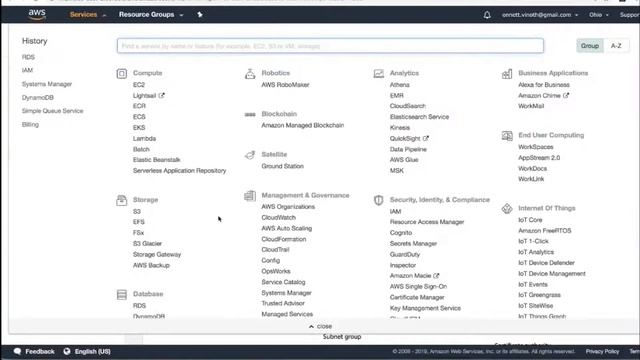Open the Support menu
Screen dimensions: 640x360
pos(629,15)
